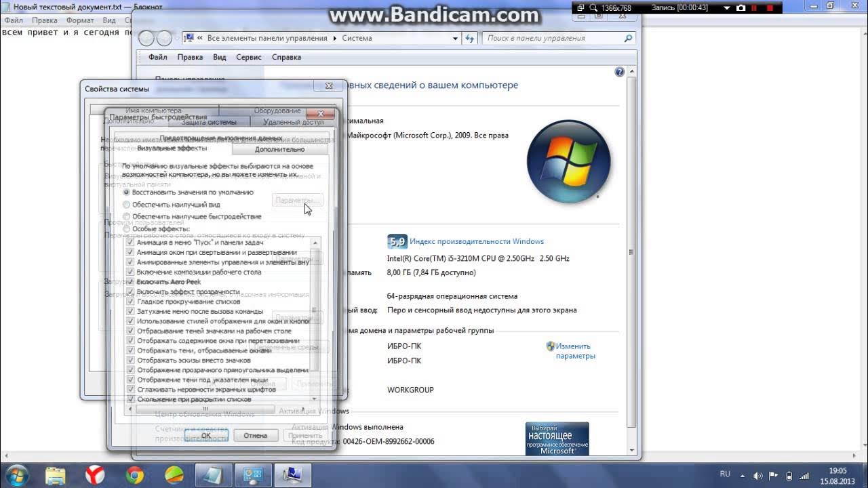Show hidden tray icons arrow

[x=743, y=475]
